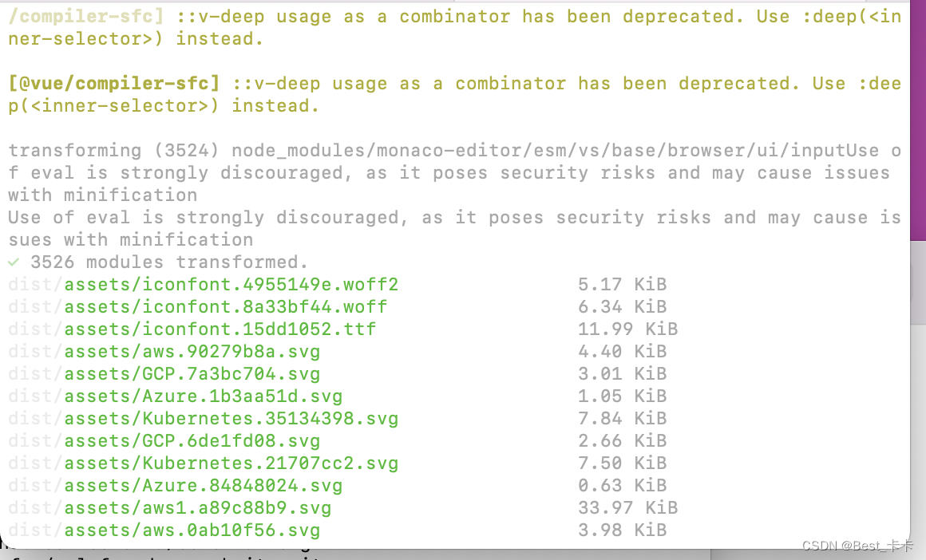Click the aws1.a89c88b9.svg asset path
This screenshot has height=560, width=926.
point(197,507)
